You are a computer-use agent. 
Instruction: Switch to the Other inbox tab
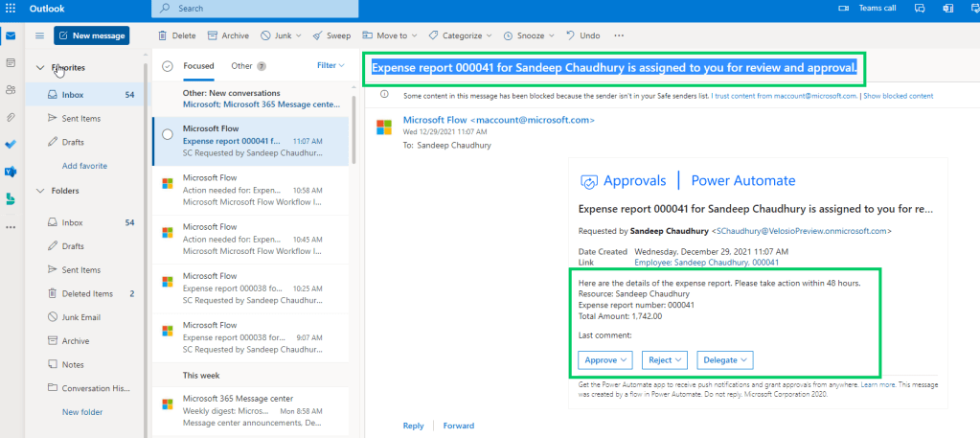point(241,66)
